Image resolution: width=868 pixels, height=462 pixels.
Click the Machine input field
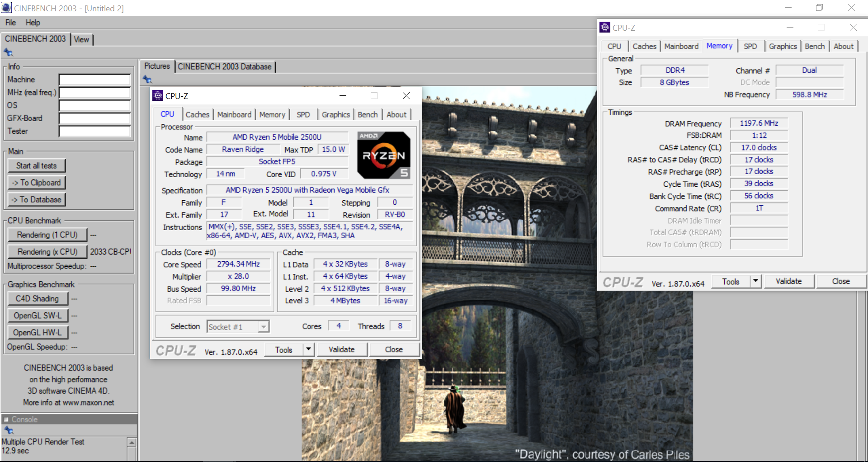[95, 80]
